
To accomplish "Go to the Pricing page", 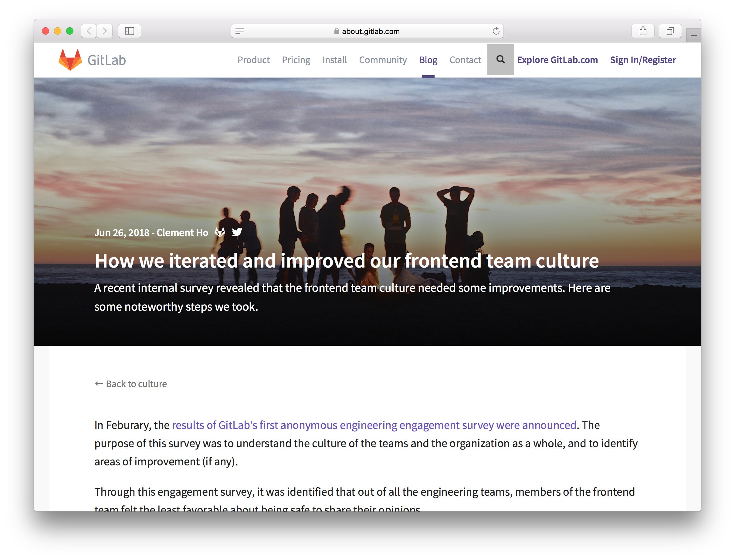I will coord(296,60).
